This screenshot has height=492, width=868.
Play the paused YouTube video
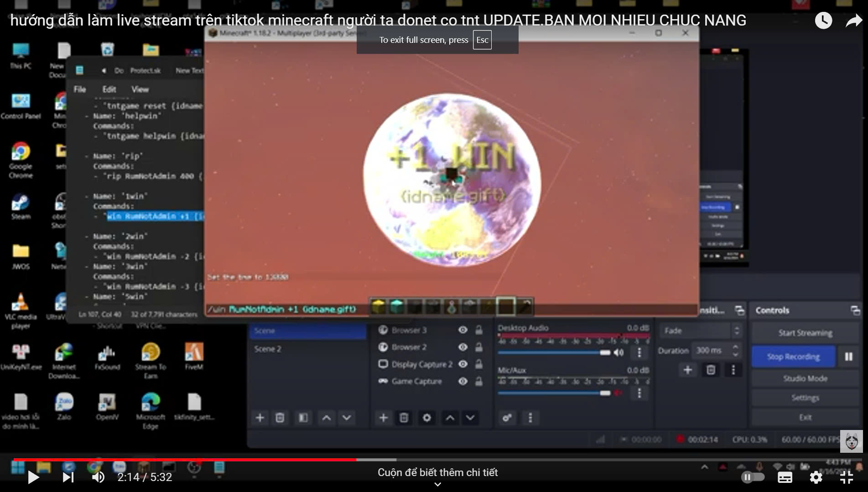33,477
